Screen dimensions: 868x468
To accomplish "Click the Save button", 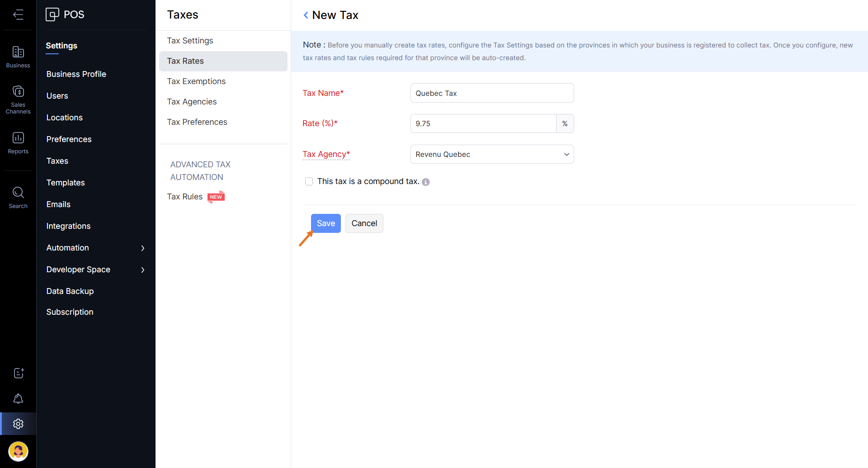I will click(325, 223).
